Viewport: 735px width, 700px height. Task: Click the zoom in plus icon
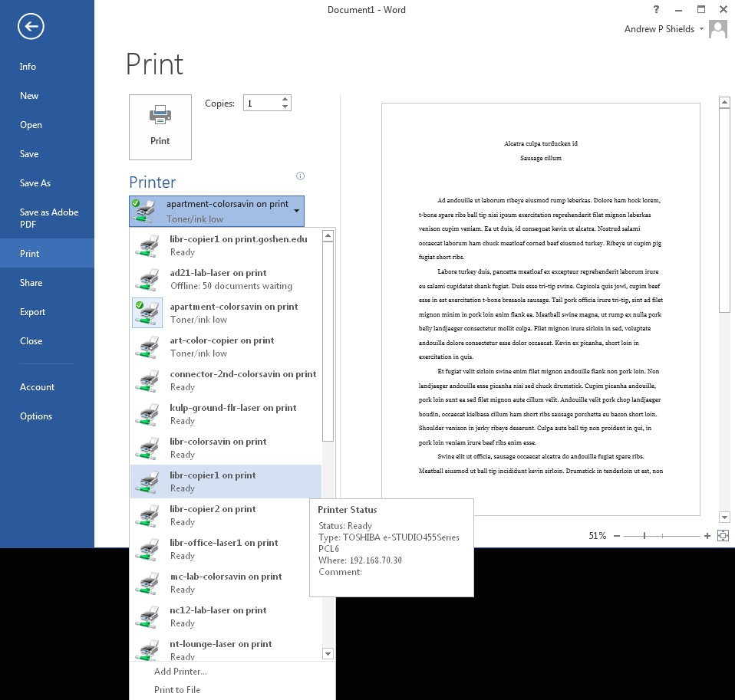[x=707, y=536]
